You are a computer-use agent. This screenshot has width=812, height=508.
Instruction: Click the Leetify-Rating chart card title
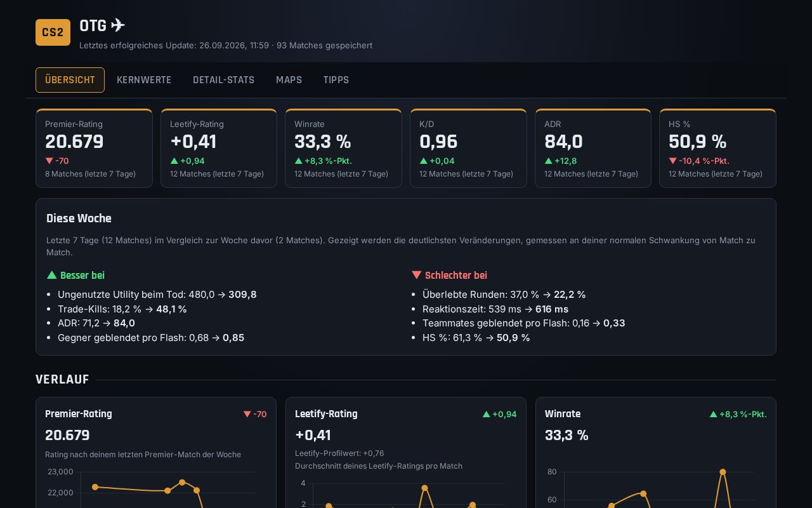point(326,414)
